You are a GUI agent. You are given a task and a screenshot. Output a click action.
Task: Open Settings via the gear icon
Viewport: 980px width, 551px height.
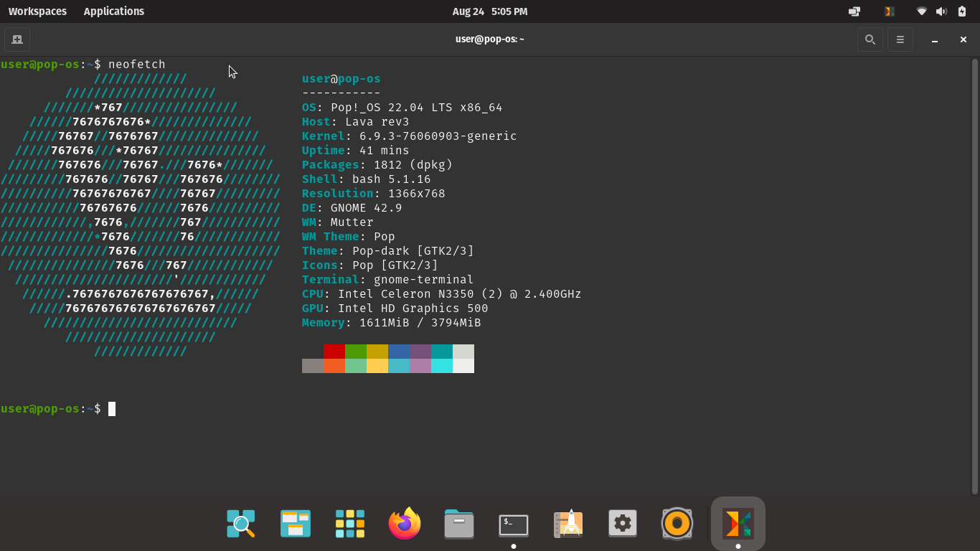point(622,524)
